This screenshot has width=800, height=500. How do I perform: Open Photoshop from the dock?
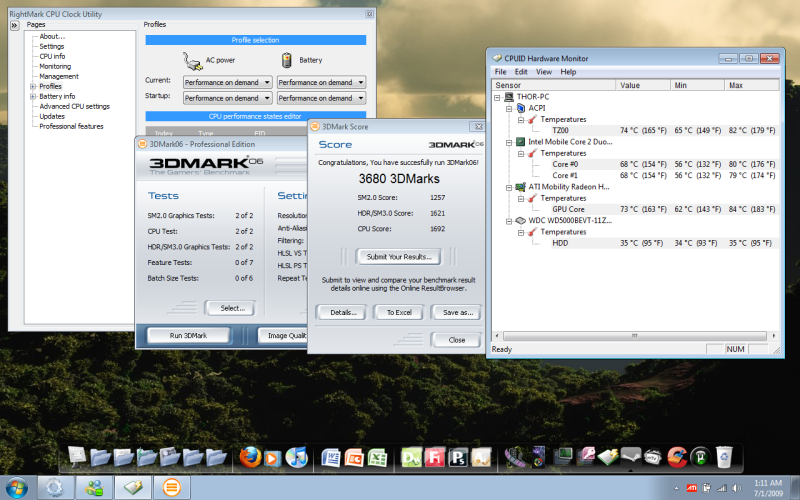point(458,458)
